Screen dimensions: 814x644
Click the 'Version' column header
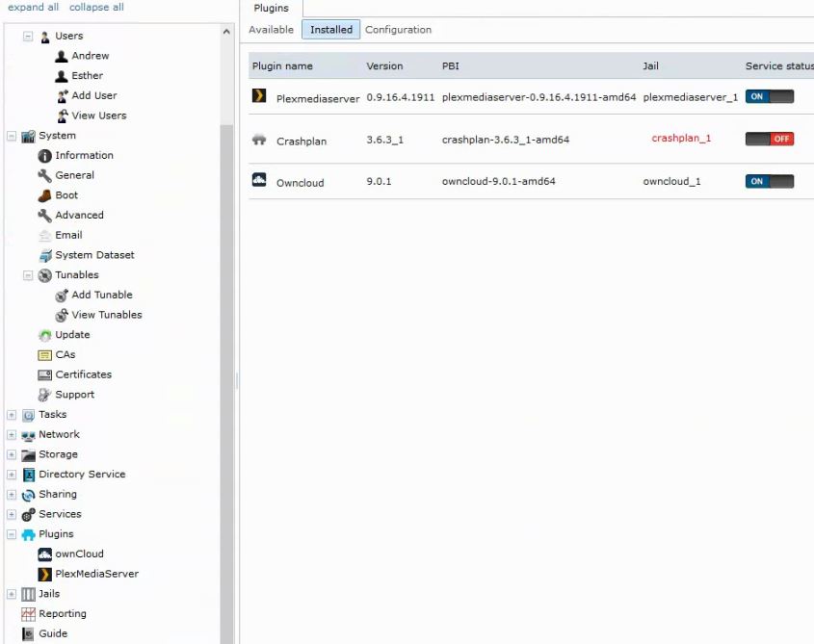(384, 65)
